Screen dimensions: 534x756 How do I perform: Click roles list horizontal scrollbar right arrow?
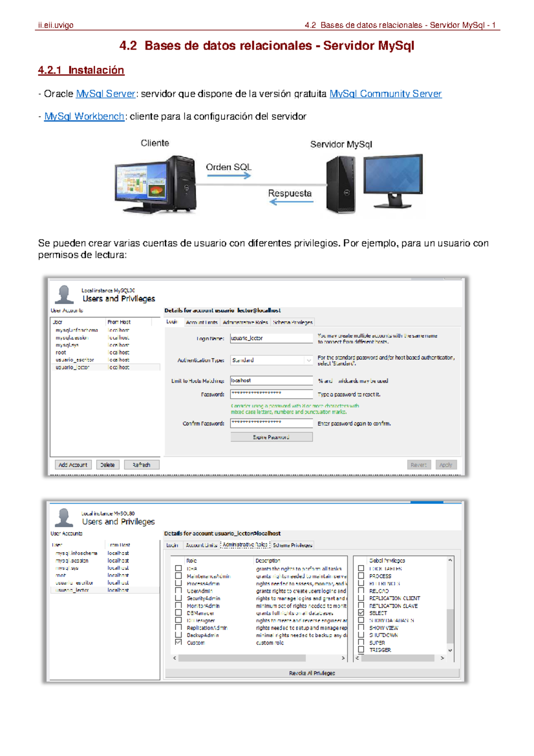click(x=343, y=658)
